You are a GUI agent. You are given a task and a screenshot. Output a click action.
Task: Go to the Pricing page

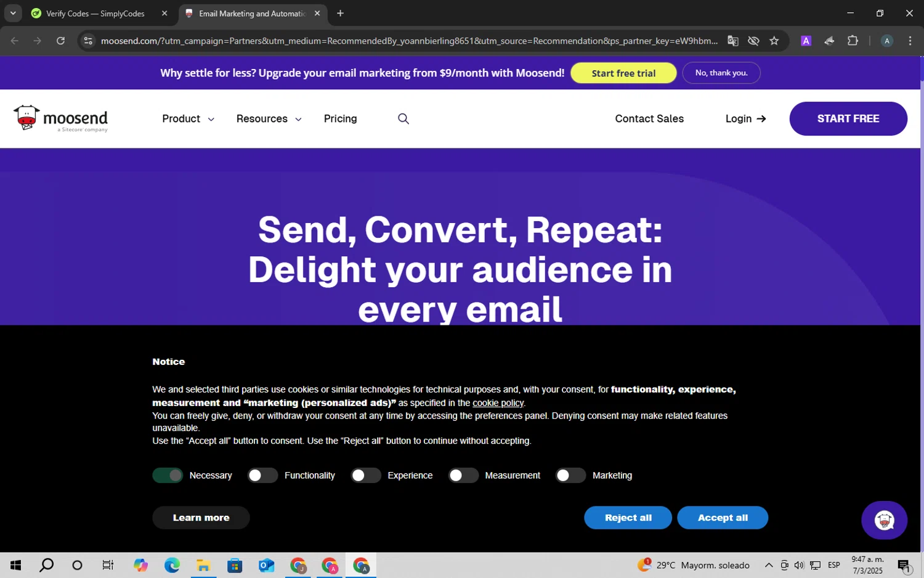340,118
